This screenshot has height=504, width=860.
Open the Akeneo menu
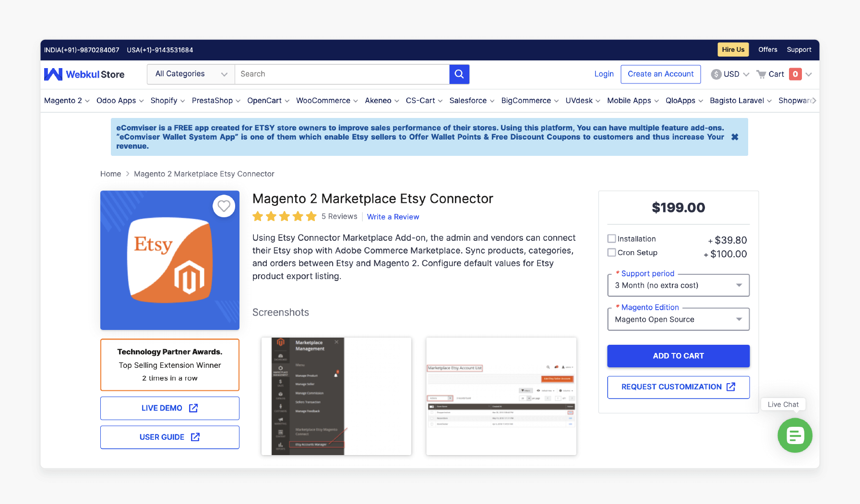tap(382, 100)
